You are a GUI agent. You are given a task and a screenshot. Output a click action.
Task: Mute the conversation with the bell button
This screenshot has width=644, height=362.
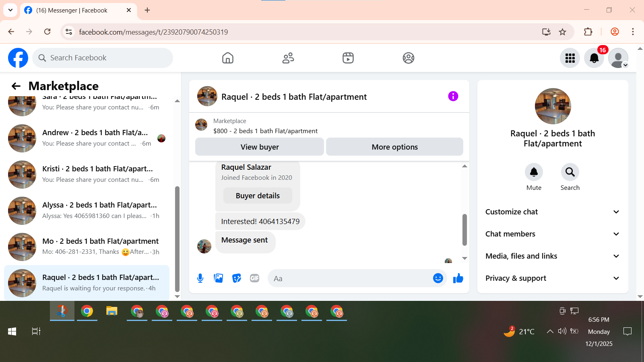coord(534,172)
